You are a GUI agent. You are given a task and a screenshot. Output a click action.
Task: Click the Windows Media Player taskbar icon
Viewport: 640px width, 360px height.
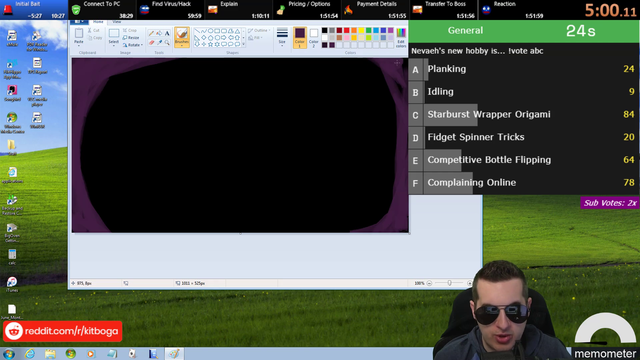pyautogui.click(x=91, y=353)
